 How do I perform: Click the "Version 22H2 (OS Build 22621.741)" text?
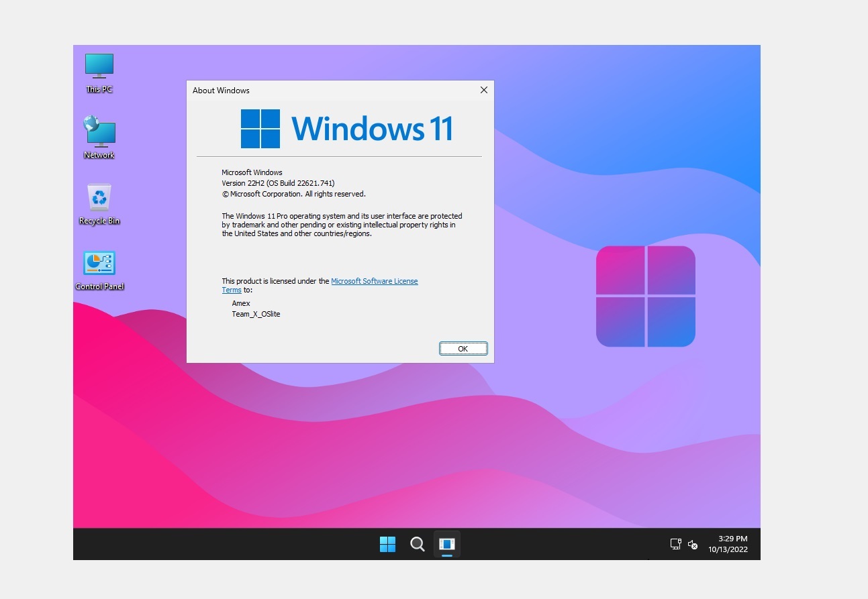[x=278, y=183]
